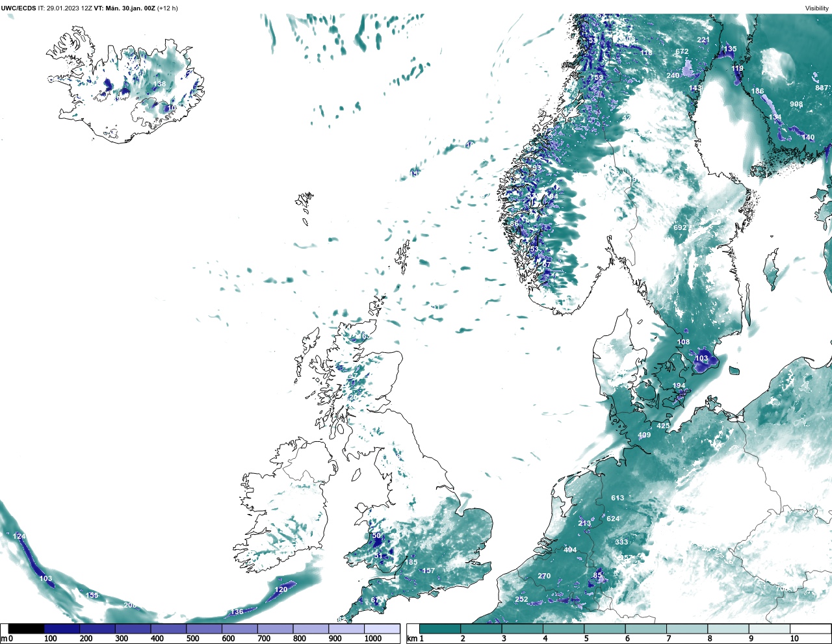Click the '240' value in northern Sweden

point(673,76)
